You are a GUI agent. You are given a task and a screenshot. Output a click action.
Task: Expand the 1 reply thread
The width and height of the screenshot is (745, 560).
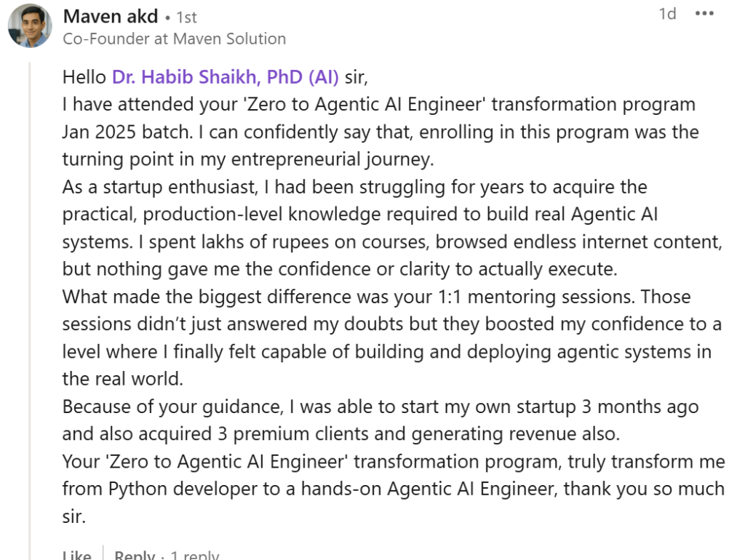[194, 556]
